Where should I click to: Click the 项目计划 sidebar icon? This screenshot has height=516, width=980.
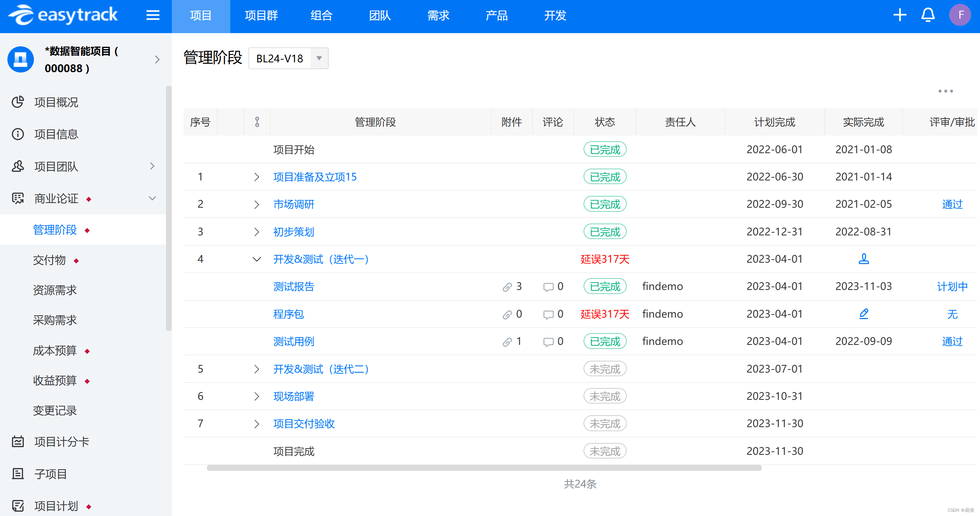[x=18, y=506]
